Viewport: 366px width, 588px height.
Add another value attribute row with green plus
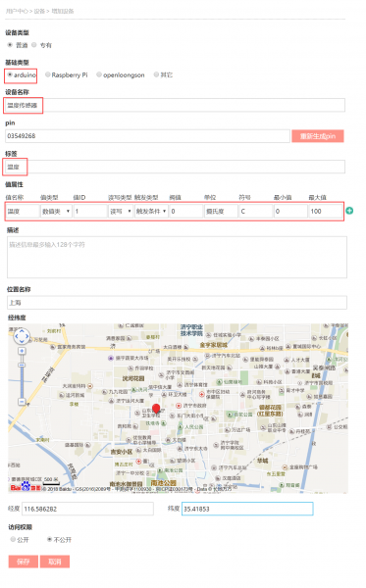[x=349, y=211]
